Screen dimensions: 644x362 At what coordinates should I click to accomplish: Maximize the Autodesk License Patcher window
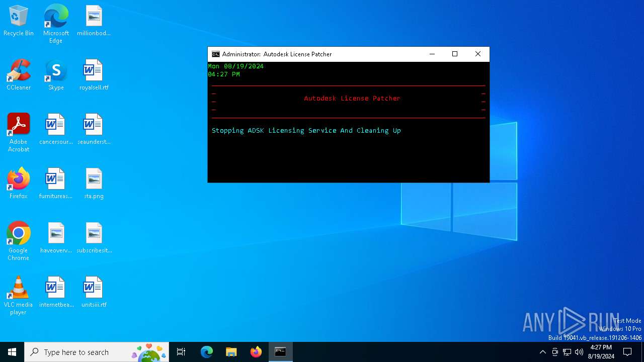click(455, 54)
